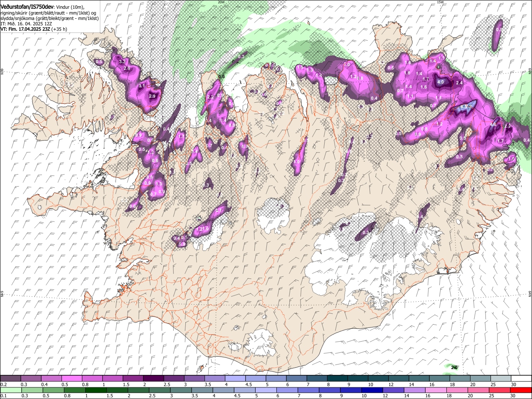Viewport: 532px width, 399px height.
Task: Click the bright pink 0.5–0.8 swatch, upper legend row
Action: (71, 379)
